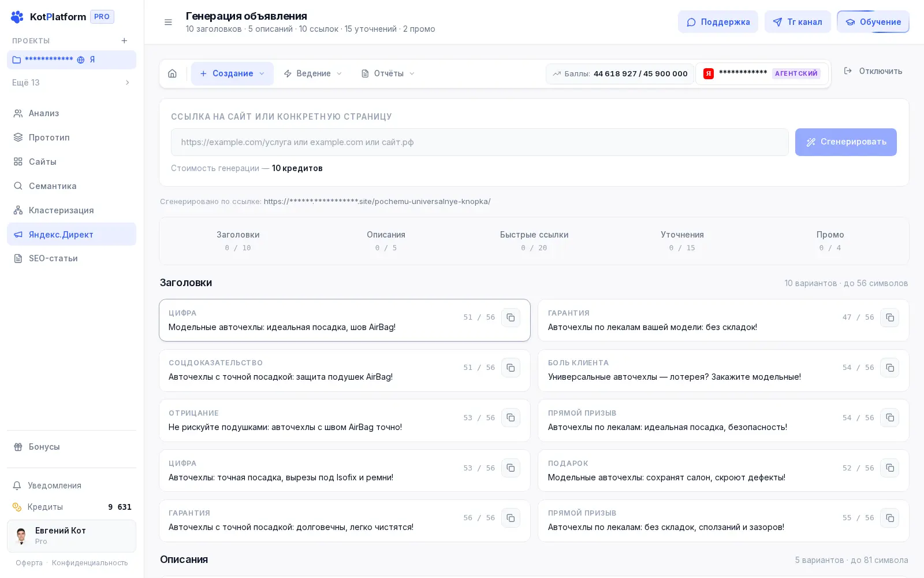Viewport: 924px width, 578px height.
Task: Open Сайты in the sidebar
Action: pyautogui.click(x=72, y=162)
